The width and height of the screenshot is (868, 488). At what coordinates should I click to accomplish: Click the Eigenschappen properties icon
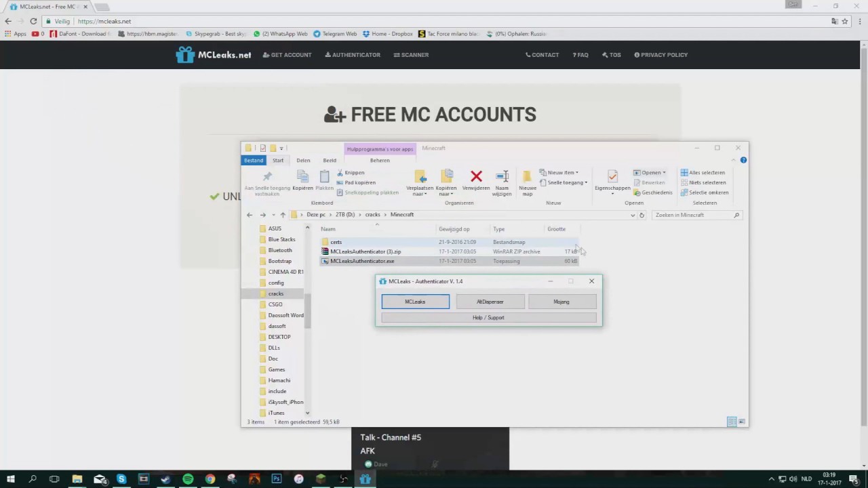click(612, 176)
